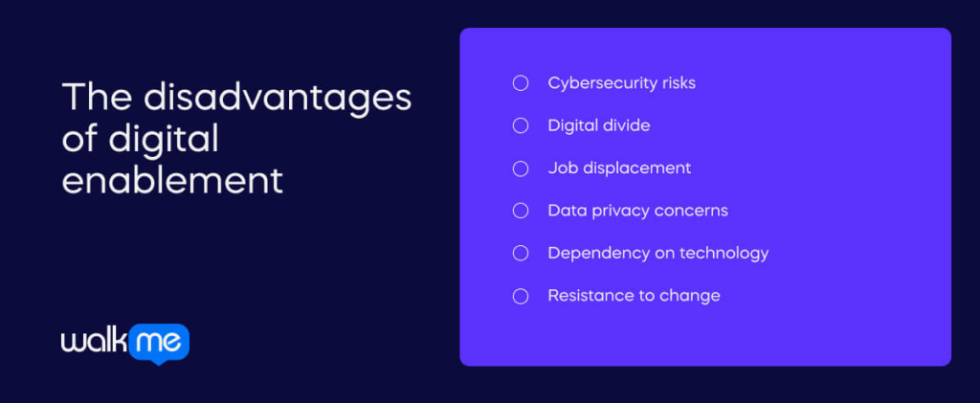Select the Resistance to change bullet circle
Screen dimensions: 980x403
point(521,296)
